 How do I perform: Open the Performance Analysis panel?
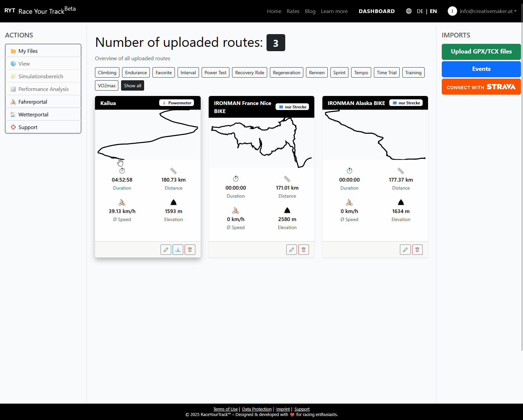[43, 89]
